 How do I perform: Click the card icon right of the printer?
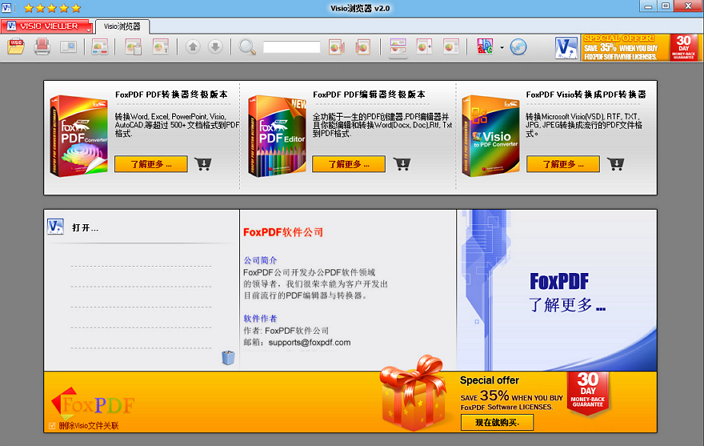tap(68, 47)
